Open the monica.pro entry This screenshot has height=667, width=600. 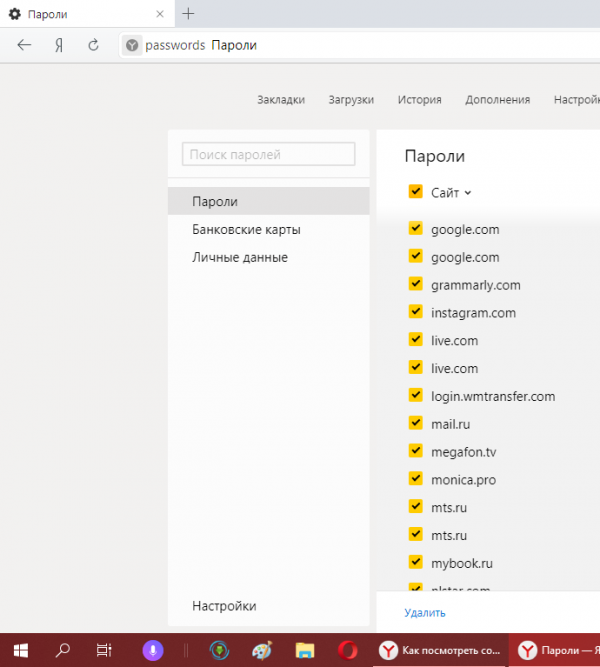tap(463, 480)
